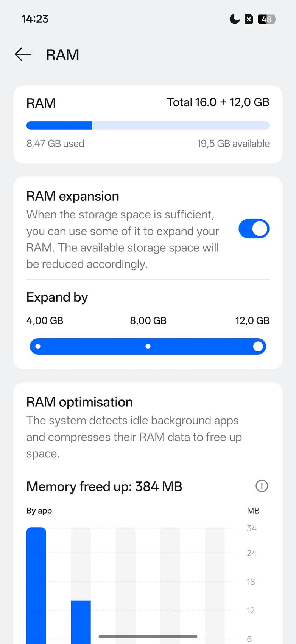Tap the home gesture bar at the bottom
Screen dimensions: 296x644
pos(148,636)
